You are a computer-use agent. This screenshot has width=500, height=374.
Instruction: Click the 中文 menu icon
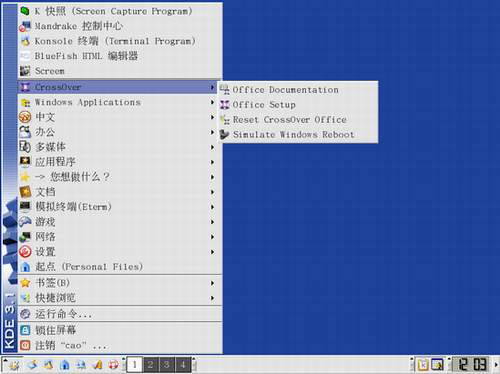[x=25, y=117]
